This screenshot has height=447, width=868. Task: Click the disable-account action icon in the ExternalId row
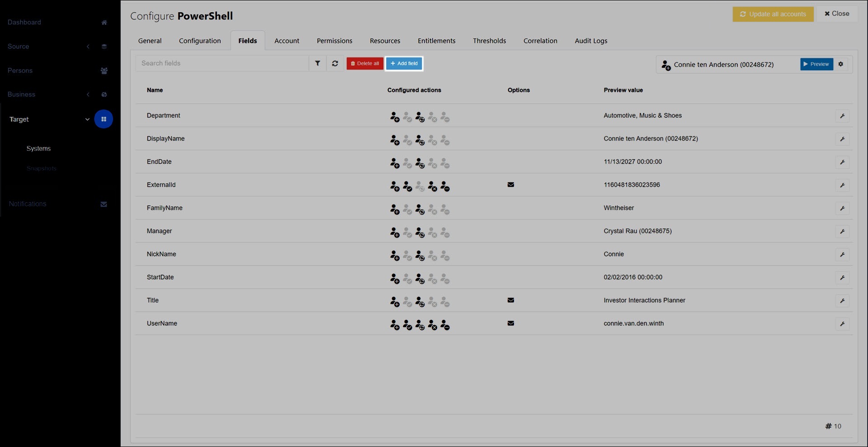point(433,186)
